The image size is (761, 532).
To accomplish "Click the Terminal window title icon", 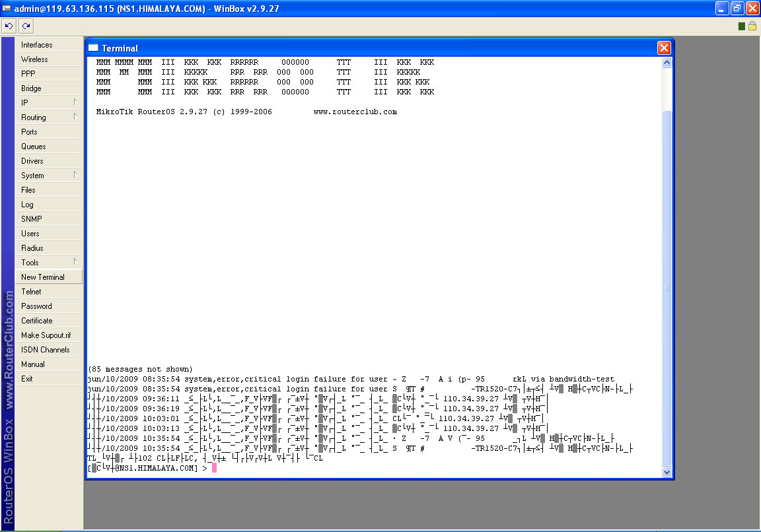I will (x=93, y=48).
